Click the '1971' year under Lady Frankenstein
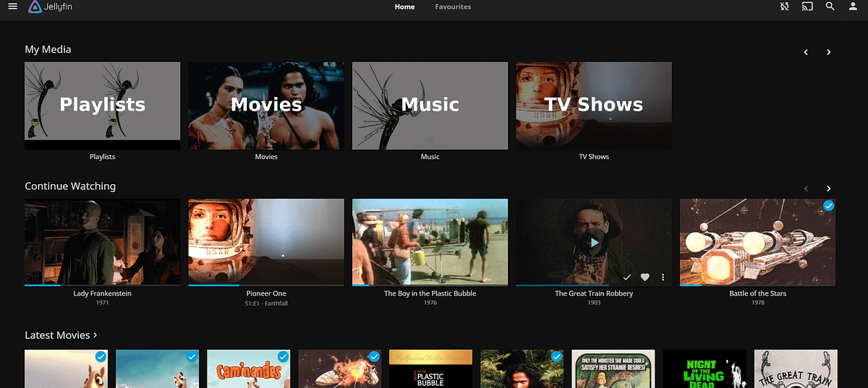Screen dimensions: 868x388 tap(102, 303)
